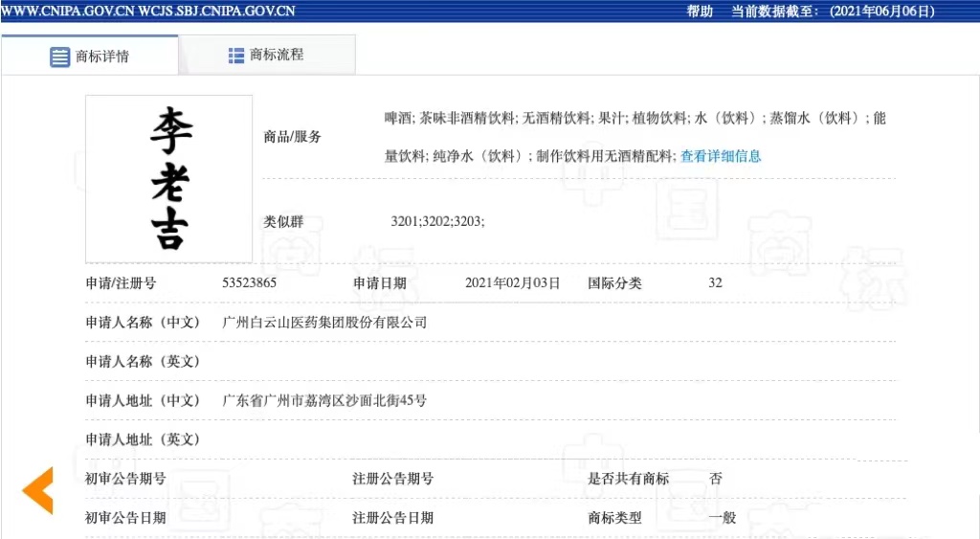Open the 帮助 help link
Image resolution: width=980 pixels, height=539 pixels.
pyautogui.click(x=700, y=11)
